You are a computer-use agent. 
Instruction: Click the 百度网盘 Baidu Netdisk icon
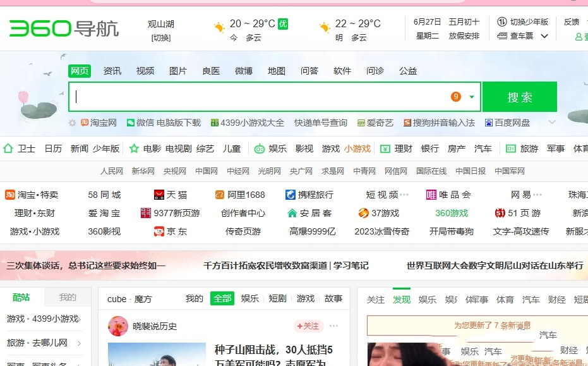point(489,122)
